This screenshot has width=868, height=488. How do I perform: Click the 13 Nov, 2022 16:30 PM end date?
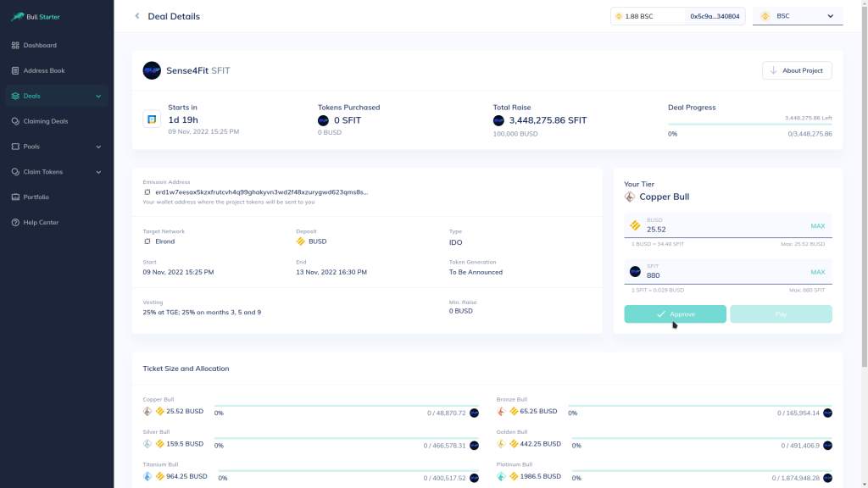click(x=331, y=272)
